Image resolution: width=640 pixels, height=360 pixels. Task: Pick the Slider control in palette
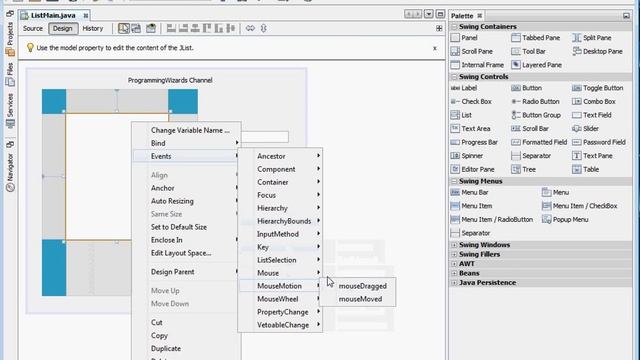[x=585, y=129]
